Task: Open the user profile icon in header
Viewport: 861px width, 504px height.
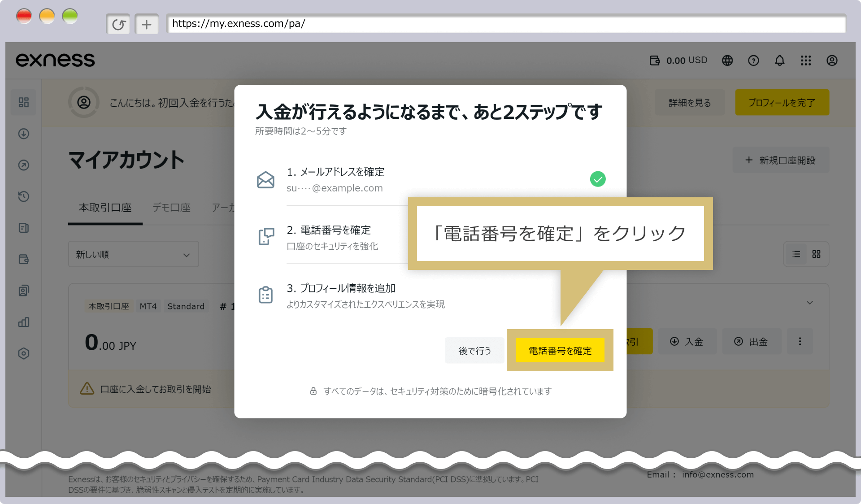Action: pyautogui.click(x=832, y=61)
